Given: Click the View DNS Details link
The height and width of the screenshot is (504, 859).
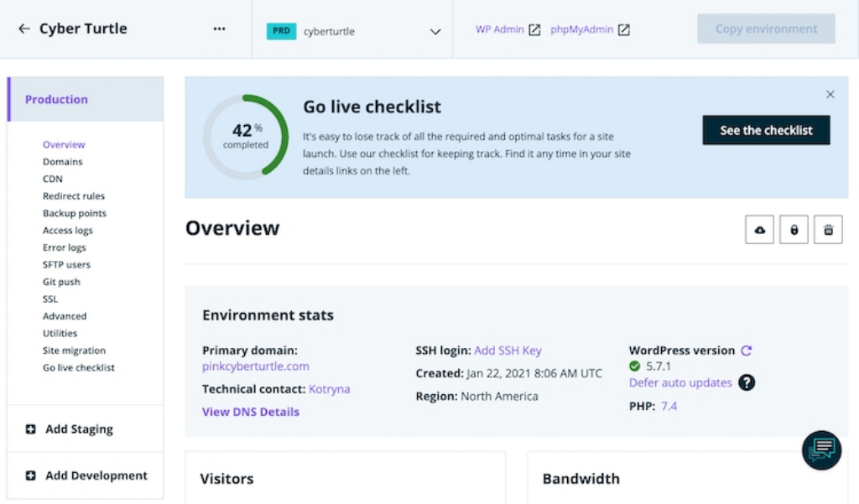Looking at the screenshot, I should [250, 412].
